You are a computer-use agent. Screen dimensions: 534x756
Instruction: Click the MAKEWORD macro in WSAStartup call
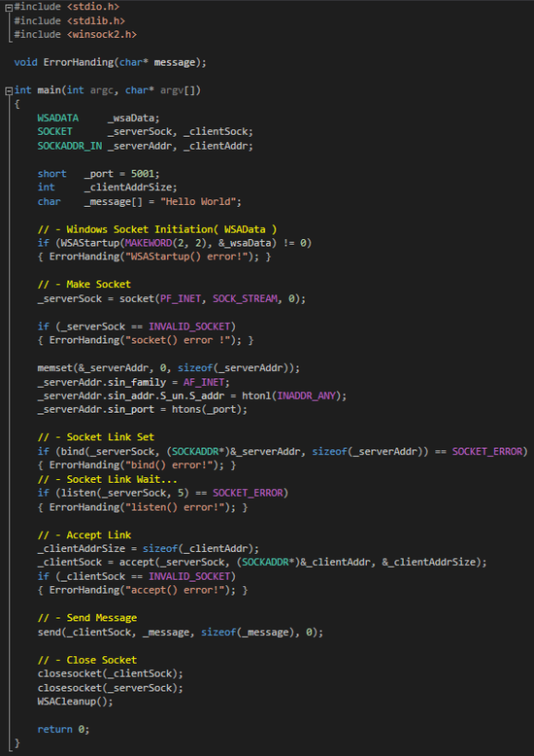point(149,243)
